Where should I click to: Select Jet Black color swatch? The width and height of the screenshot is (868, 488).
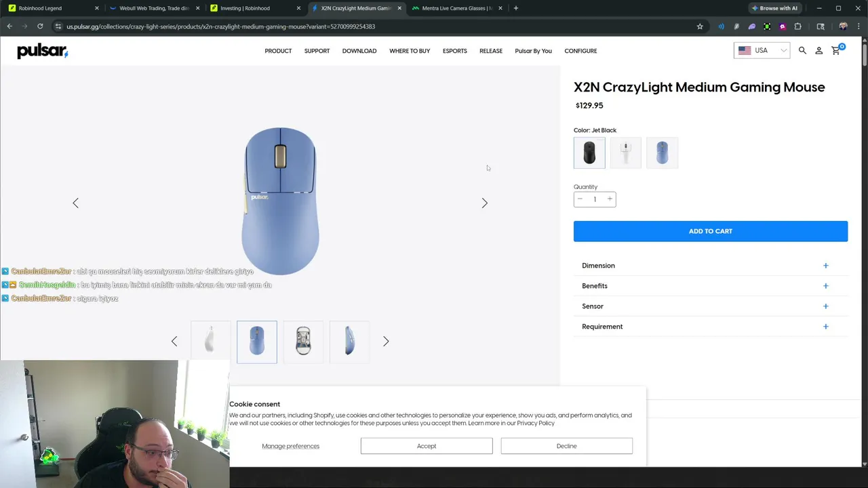[x=589, y=152]
